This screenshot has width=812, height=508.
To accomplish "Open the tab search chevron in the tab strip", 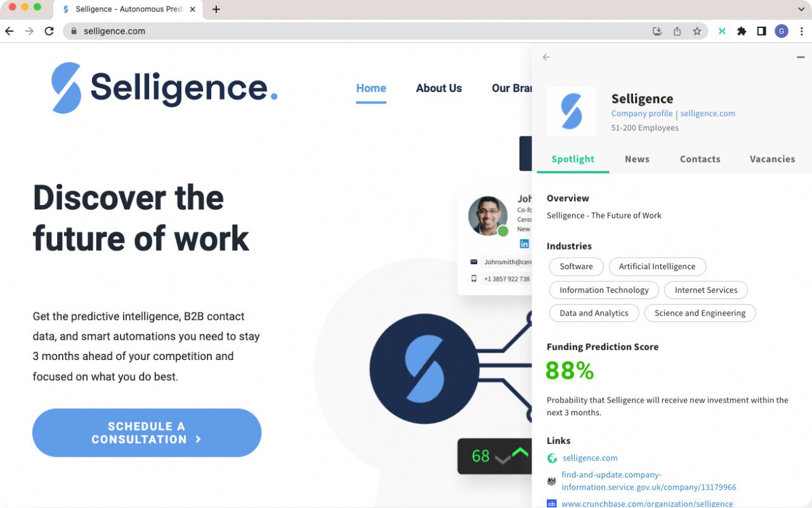I will tap(801, 10).
